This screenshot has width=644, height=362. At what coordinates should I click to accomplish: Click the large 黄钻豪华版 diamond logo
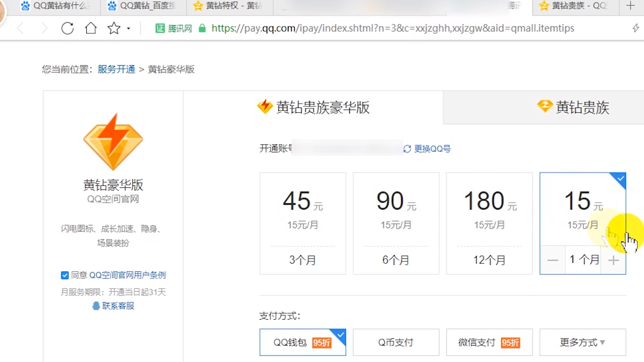(x=113, y=141)
